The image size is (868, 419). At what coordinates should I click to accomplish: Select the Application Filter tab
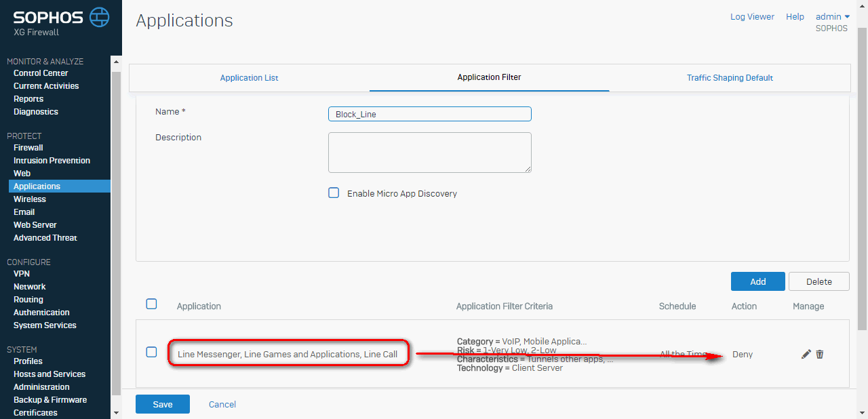490,77
